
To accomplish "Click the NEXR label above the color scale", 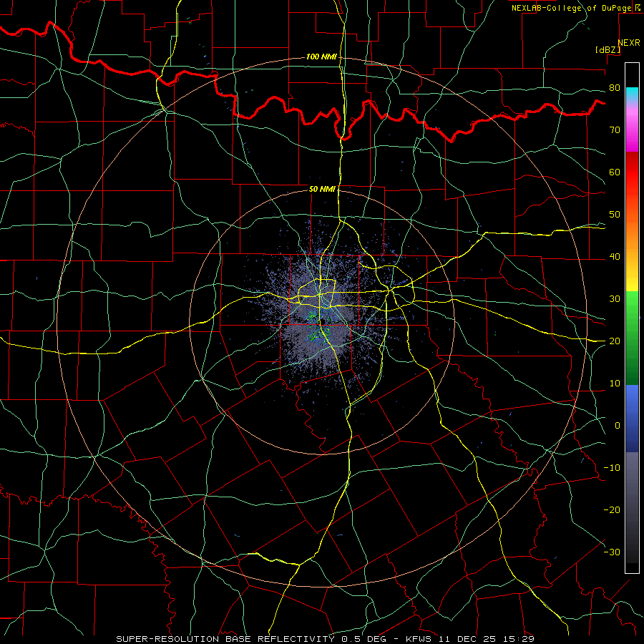I will pyautogui.click(x=629, y=43).
